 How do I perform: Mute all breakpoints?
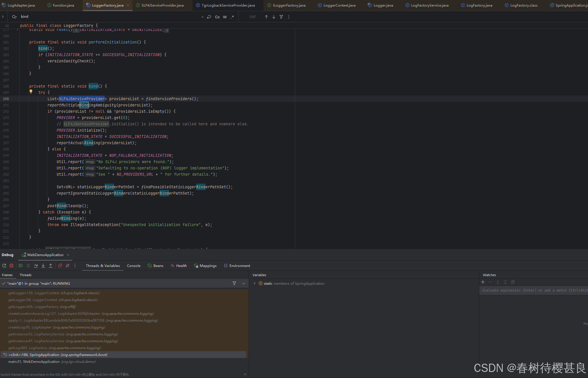(x=68, y=266)
